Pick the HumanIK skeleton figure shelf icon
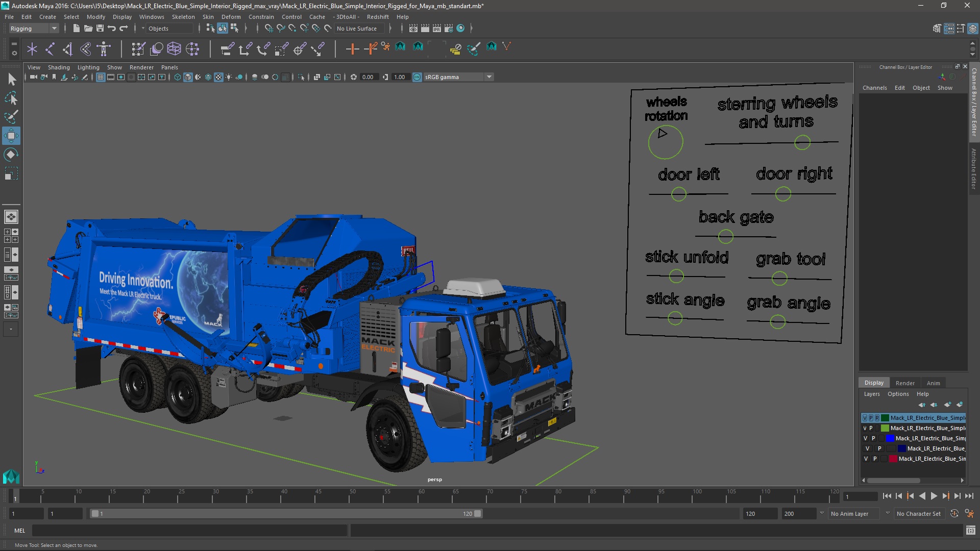This screenshot has height=551, width=980. [104, 49]
